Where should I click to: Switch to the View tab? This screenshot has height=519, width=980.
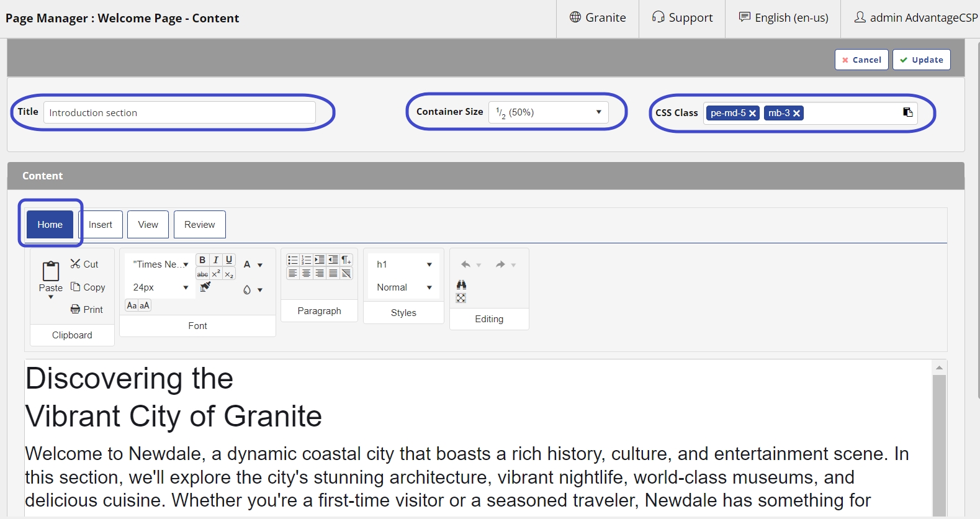point(148,224)
